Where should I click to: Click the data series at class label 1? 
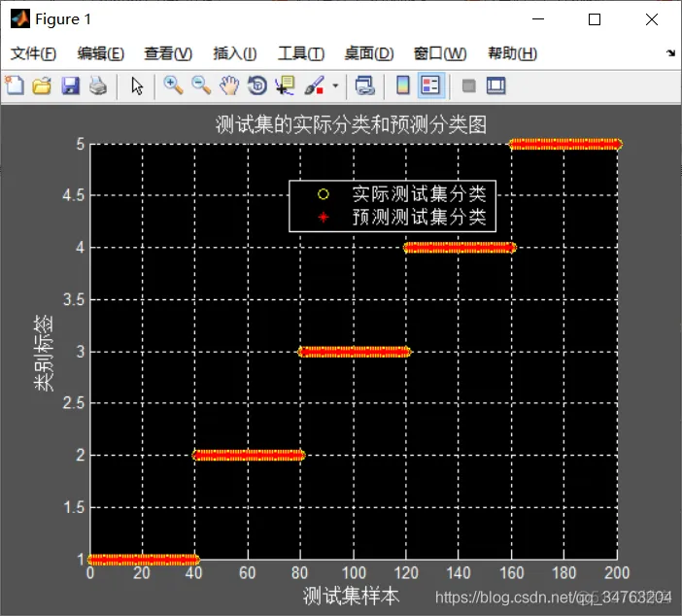pyautogui.click(x=144, y=560)
